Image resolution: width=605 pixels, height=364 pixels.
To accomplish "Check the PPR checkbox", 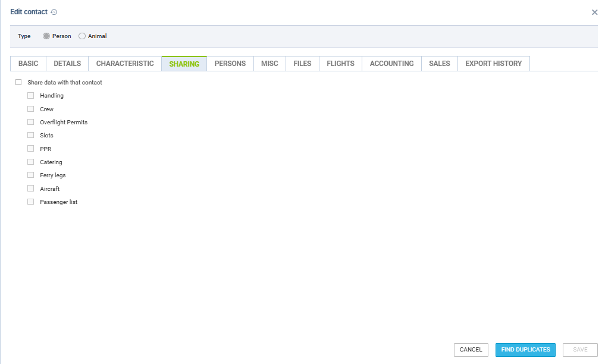I will coord(30,149).
